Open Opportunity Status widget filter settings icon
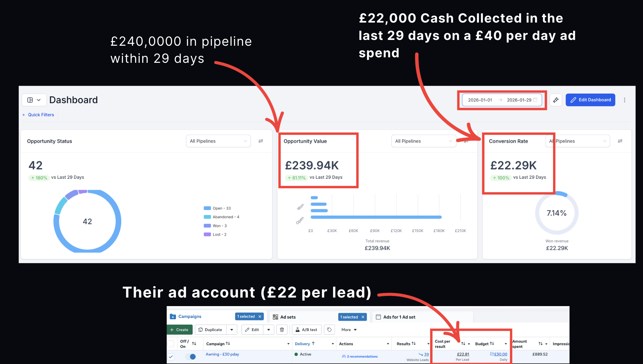Viewport: 643px width, 364px height. pyautogui.click(x=261, y=141)
